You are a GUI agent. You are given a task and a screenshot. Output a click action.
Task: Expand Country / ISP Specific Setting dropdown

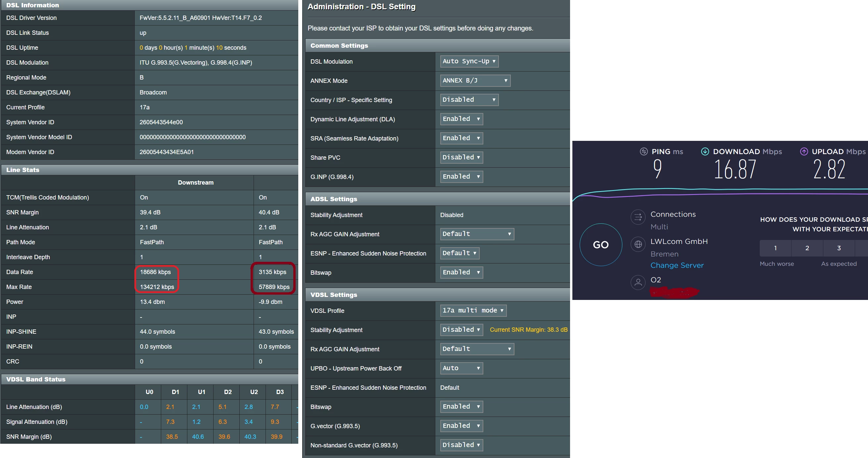[x=469, y=100]
